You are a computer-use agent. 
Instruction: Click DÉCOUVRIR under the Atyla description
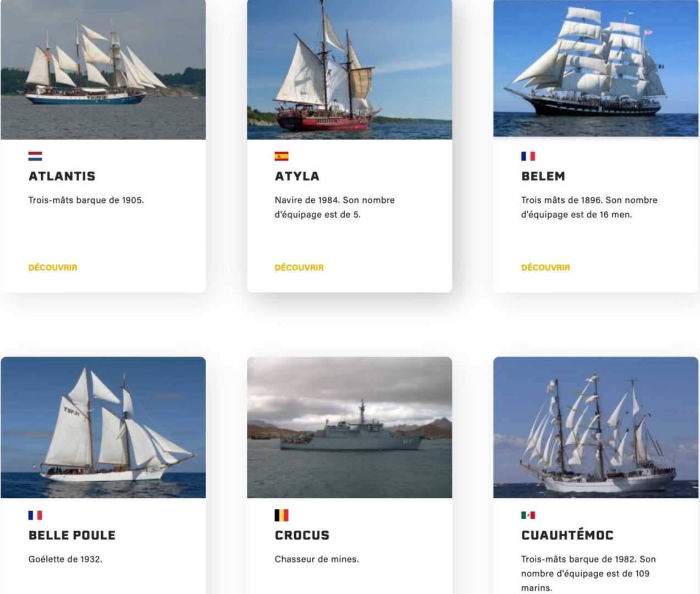pos(299,267)
